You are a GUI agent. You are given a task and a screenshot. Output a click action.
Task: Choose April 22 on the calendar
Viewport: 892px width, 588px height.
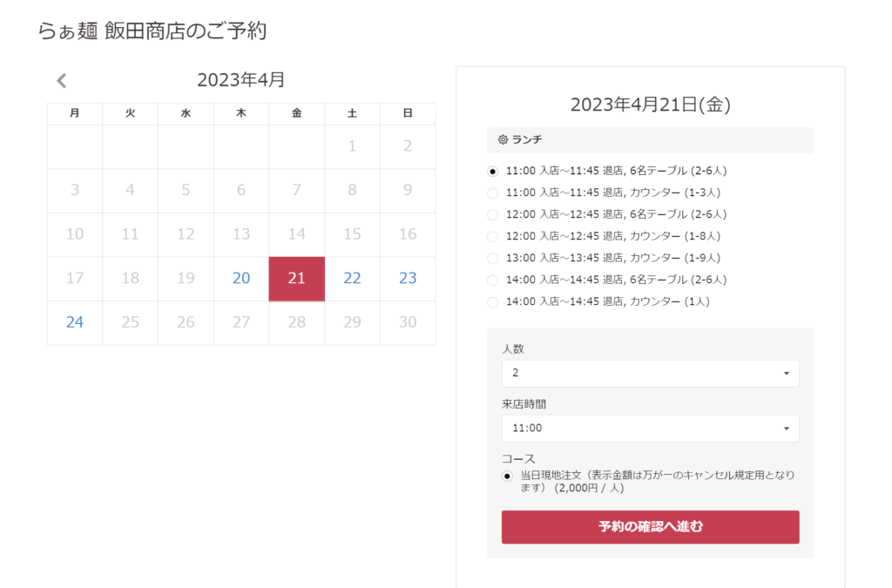tap(352, 278)
